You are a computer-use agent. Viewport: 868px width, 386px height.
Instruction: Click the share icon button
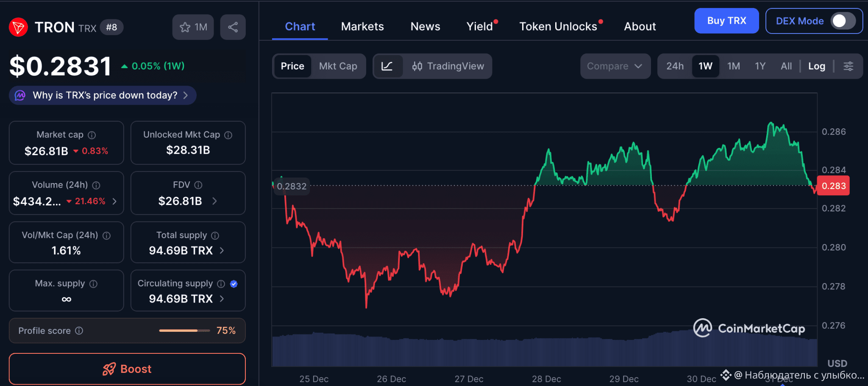(x=233, y=27)
